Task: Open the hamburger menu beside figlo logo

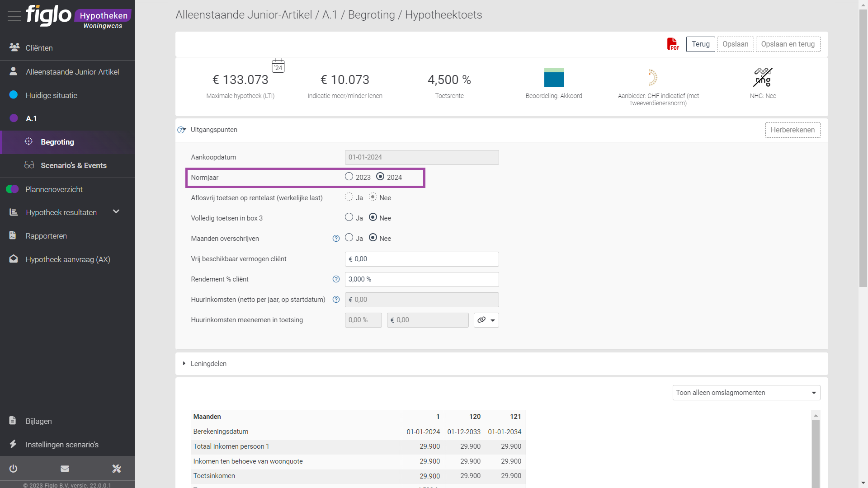Action: tap(14, 16)
